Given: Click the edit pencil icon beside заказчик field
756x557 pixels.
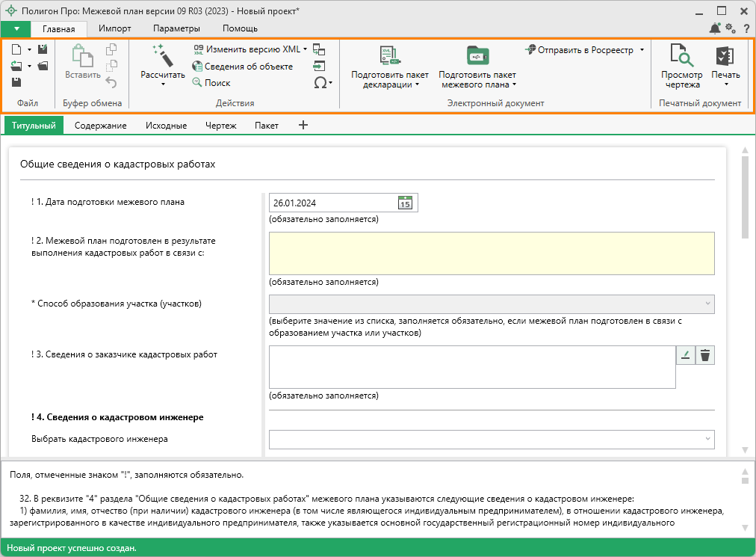Looking at the screenshot, I should [x=685, y=355].
